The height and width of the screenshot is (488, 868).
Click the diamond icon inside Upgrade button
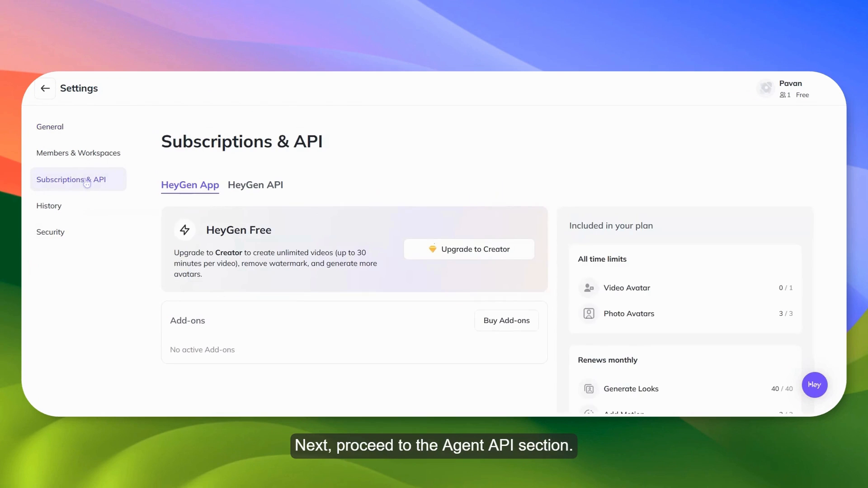tap(433, 249)
